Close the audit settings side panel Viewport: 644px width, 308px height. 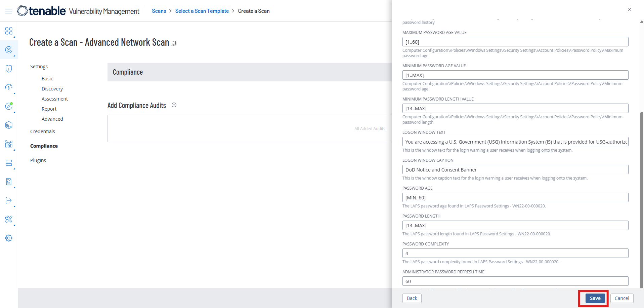pyautogui.click(x=629, y=9)
